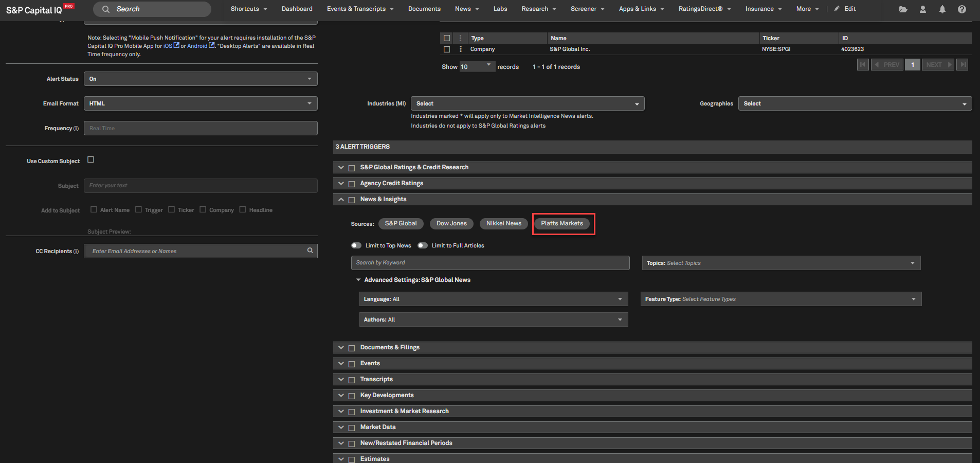
Task: Click the Search by Keyword field
Action: coord(490,263)
